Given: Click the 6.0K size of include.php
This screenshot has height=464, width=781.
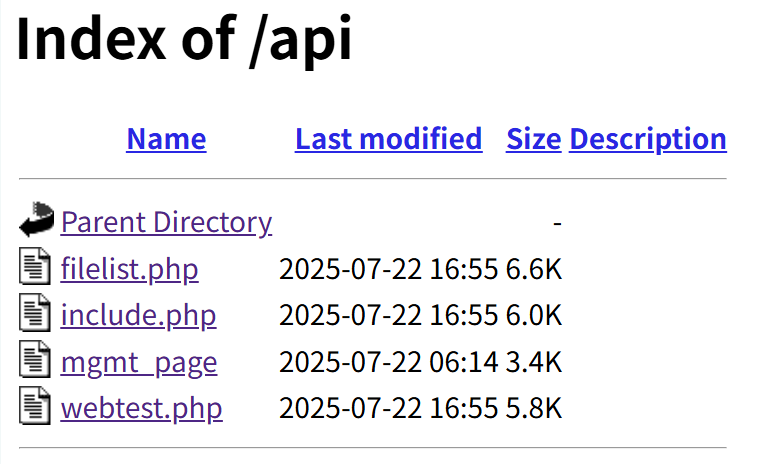Looking at the screenshot, I should (533, 316).
